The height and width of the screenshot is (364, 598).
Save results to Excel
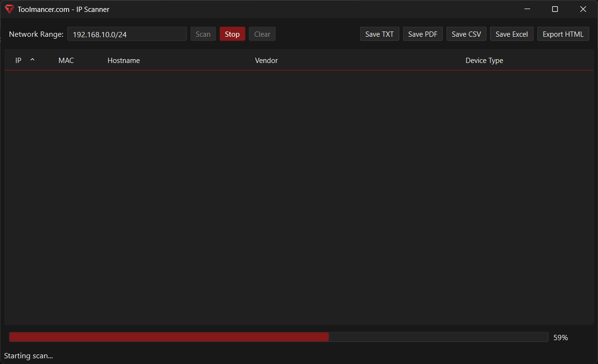[x=512, y=34]
